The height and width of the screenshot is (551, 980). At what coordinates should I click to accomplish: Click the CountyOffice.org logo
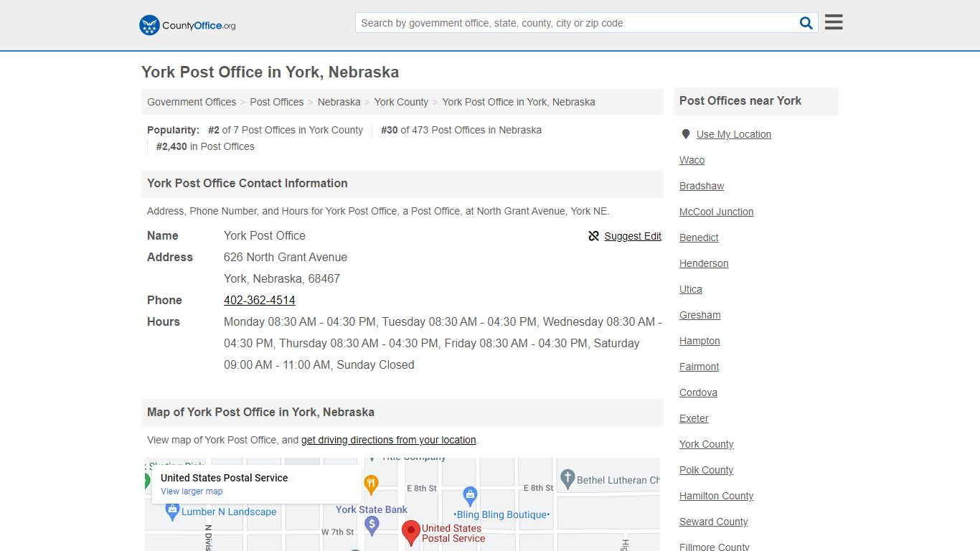pos(187,25)
